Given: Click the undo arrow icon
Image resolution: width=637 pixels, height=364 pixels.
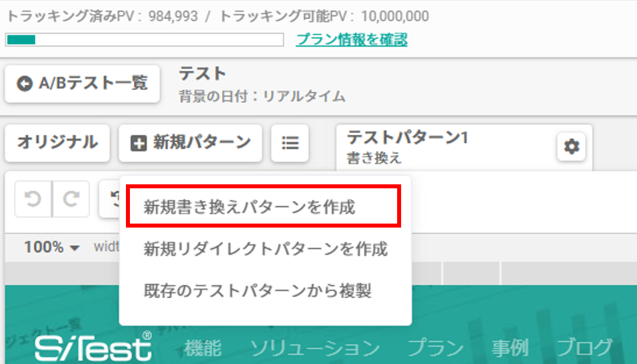Looking at the screenshot, I should [x=33, y=199].
